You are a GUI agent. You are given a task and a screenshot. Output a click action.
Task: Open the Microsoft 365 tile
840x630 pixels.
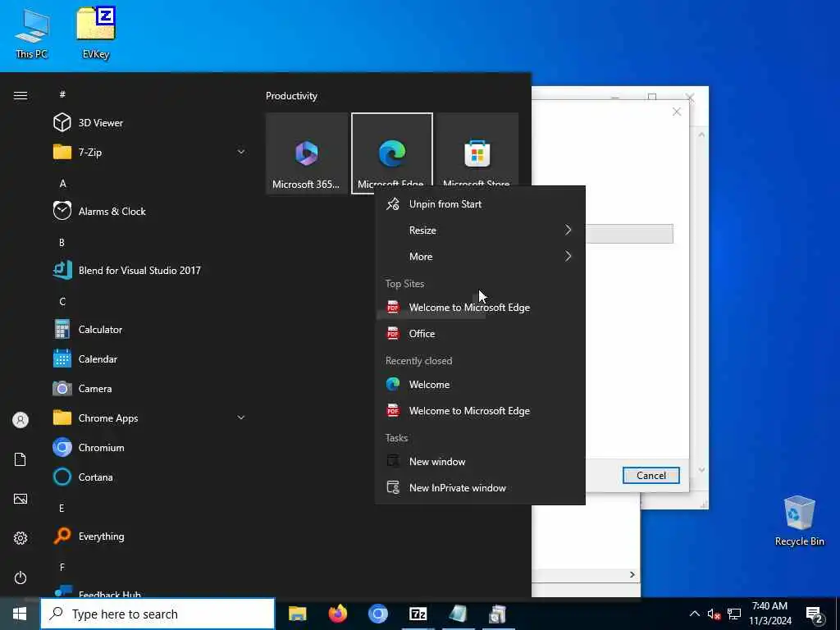point(307,153)
